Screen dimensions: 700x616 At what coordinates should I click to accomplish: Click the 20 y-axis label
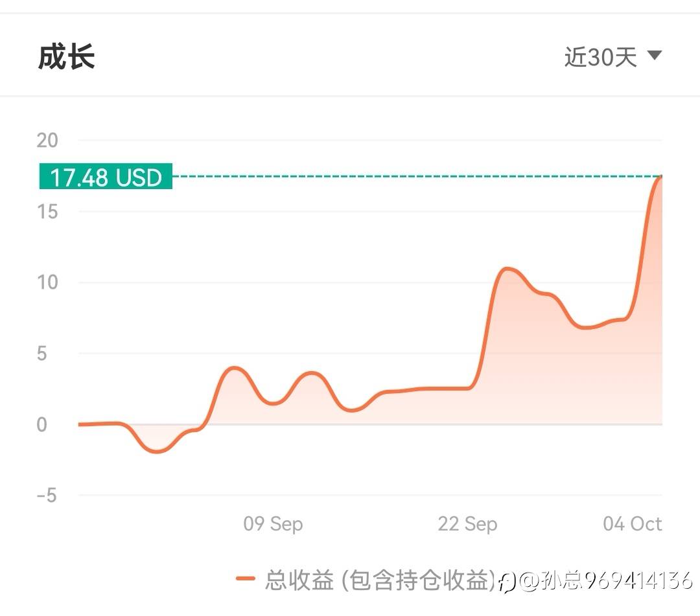pos(47,140)
